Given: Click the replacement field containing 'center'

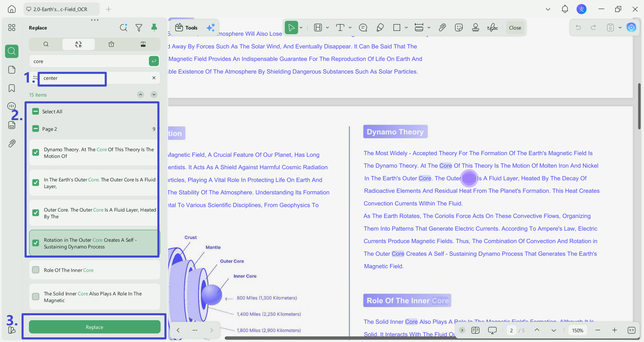Looking at the screenshot, I should [x=95, y=78].
